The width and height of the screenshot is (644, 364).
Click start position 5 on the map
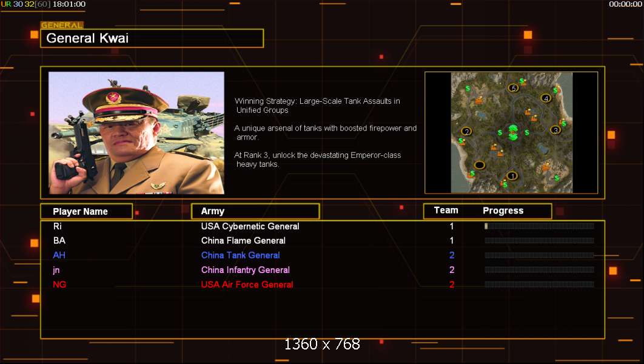514,88
